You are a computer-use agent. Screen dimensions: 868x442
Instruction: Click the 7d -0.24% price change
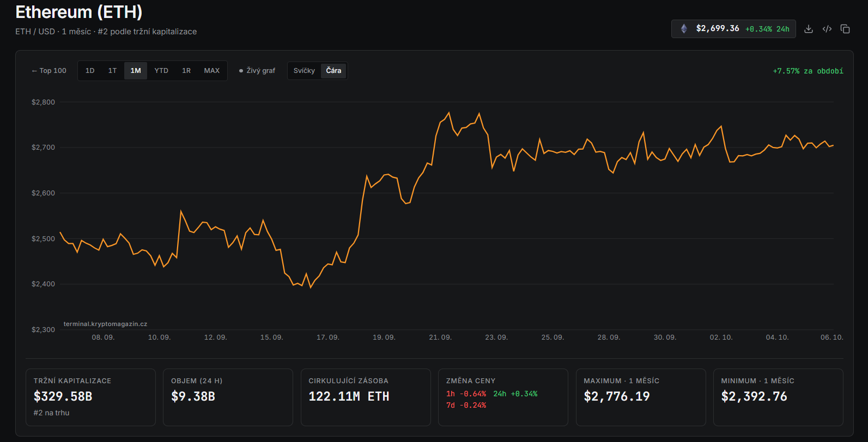coord(466,405)
